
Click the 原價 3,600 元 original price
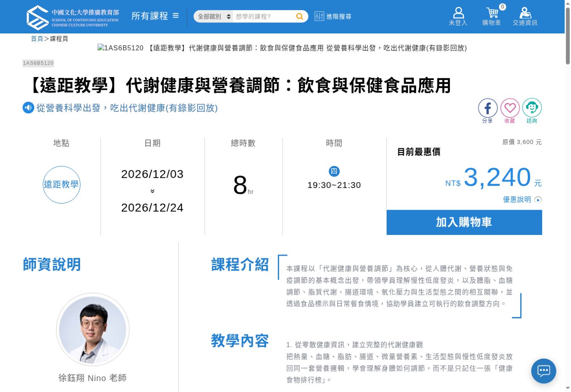point(522,142)
